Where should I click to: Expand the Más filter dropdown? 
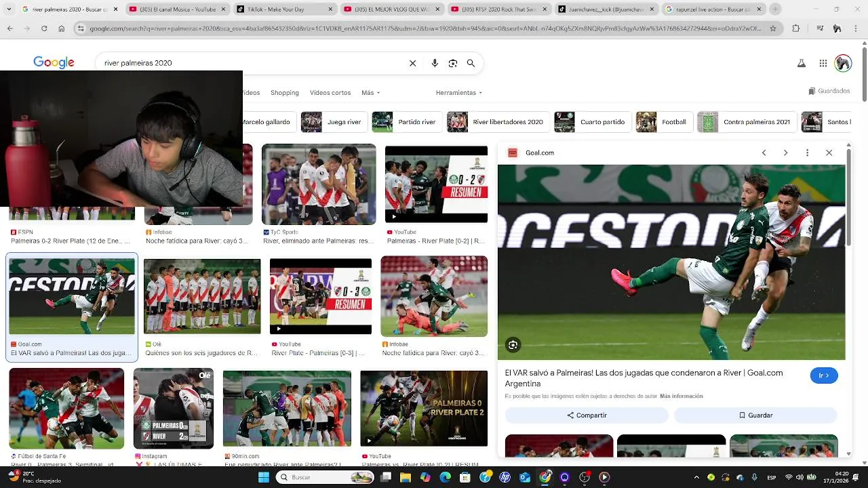(370, 93)
